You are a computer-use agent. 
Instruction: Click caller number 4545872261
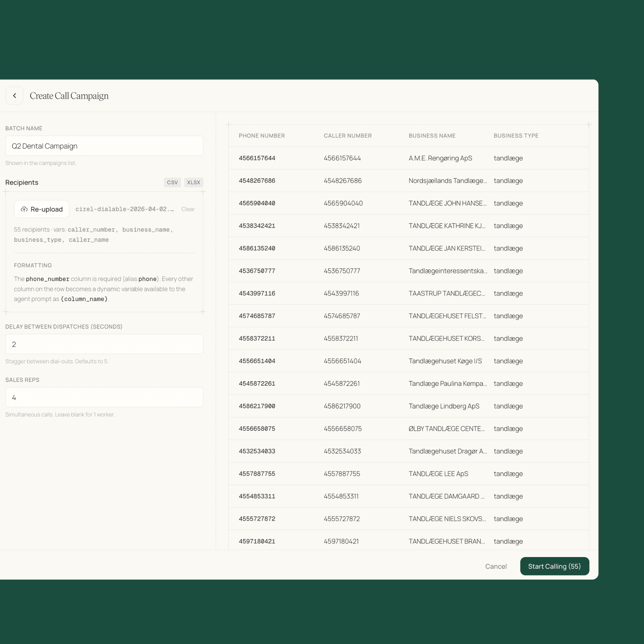(x=342, y=383)
